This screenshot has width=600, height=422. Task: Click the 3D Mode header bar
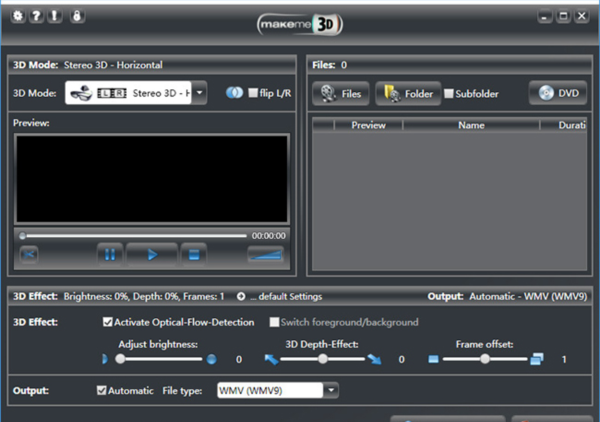[x=152, y=65]
